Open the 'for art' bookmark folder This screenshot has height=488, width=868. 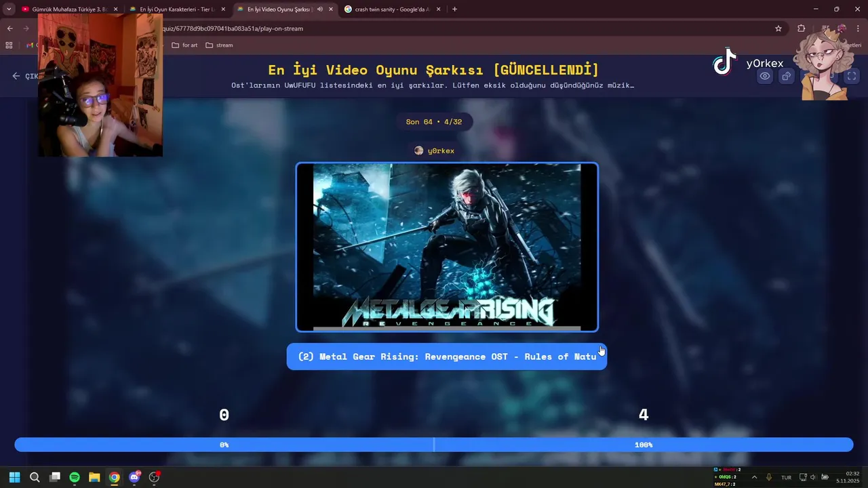coord(184,45)
